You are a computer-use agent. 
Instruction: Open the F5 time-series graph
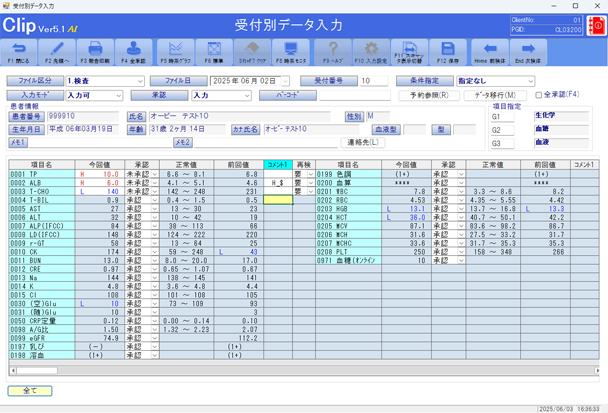(x=177, y=51)
